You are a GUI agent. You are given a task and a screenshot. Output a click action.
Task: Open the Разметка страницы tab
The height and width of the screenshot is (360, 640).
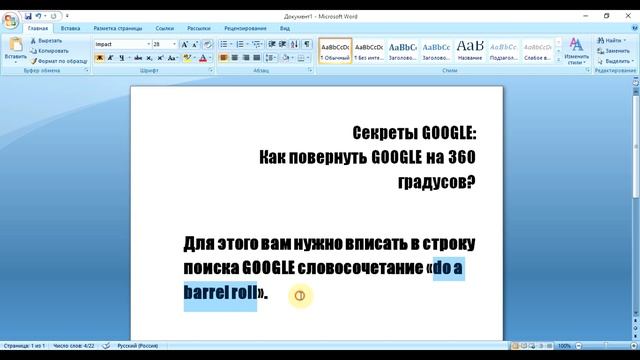click(118, 29)
